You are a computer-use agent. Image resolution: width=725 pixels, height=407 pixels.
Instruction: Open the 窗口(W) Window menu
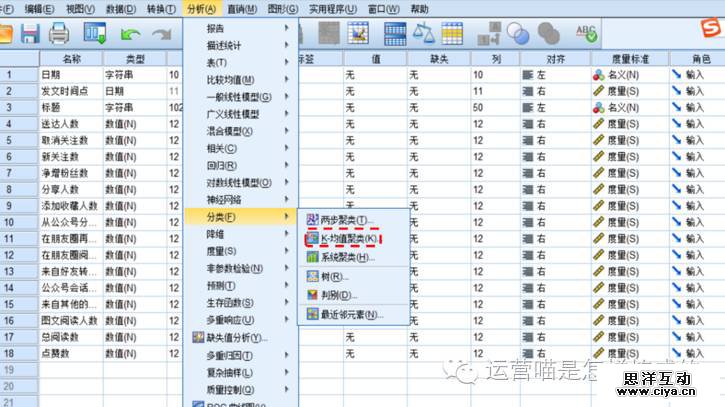[383, 9]
